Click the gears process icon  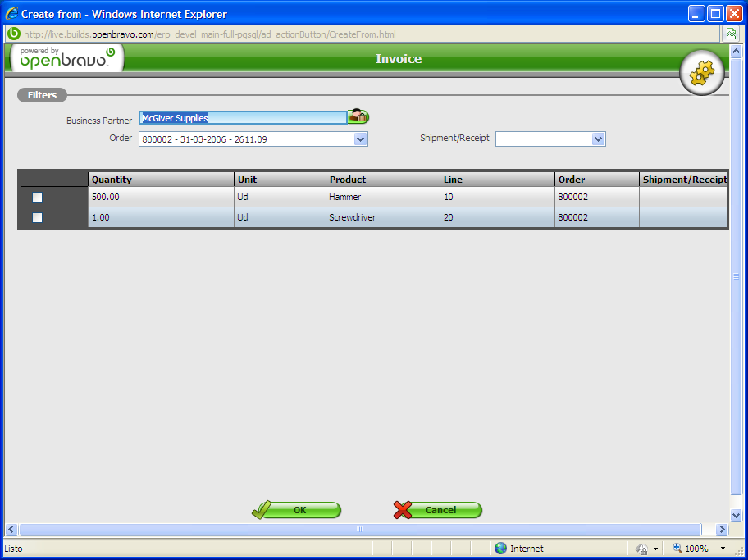pyautogui.click(x=702, y=74)
